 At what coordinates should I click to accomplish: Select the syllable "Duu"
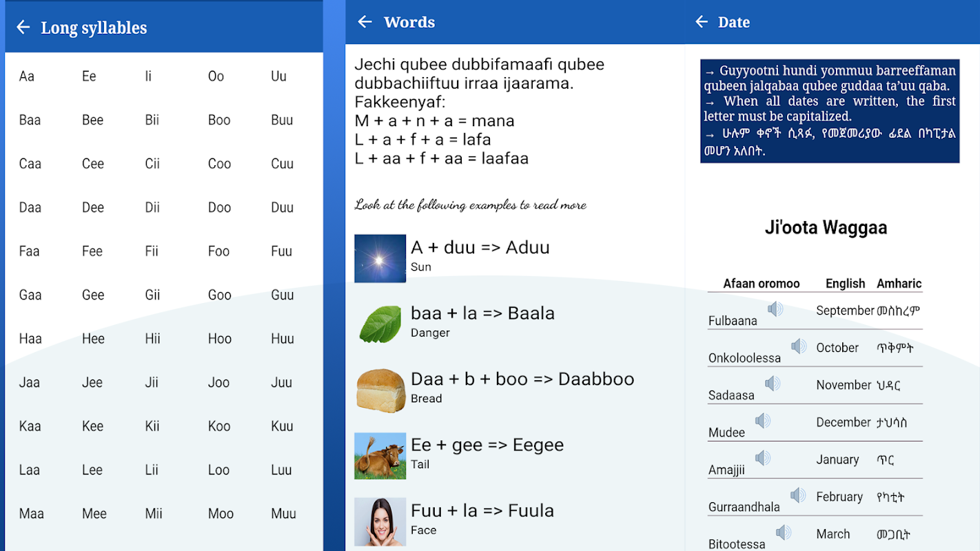click(x=282, y=207)
